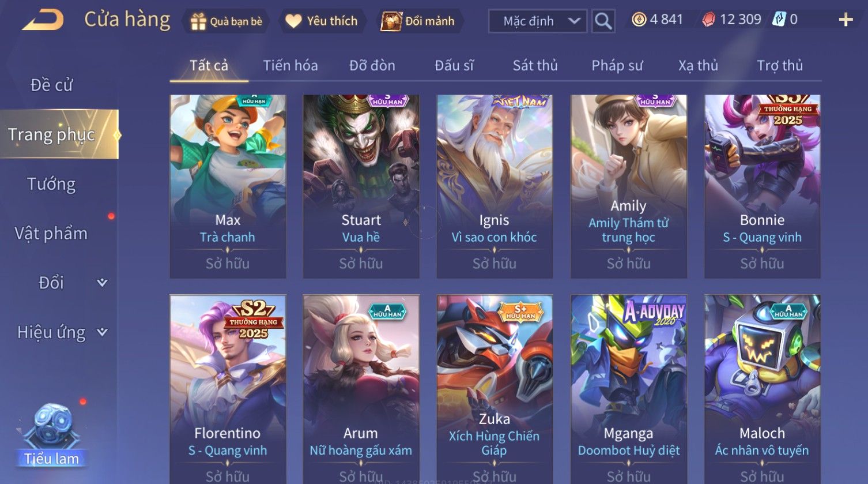Open Vật phẩm sidebar section

tap(51, 234)
